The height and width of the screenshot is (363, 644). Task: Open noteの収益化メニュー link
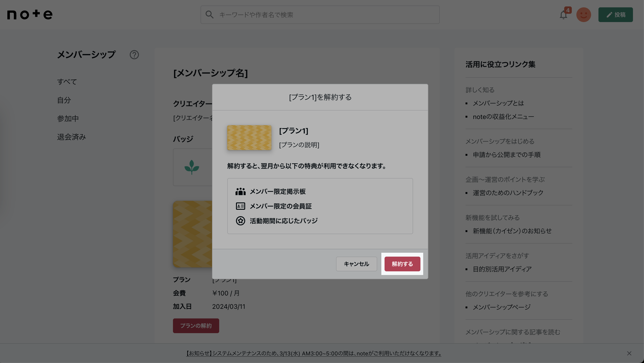tap(503, 116)
